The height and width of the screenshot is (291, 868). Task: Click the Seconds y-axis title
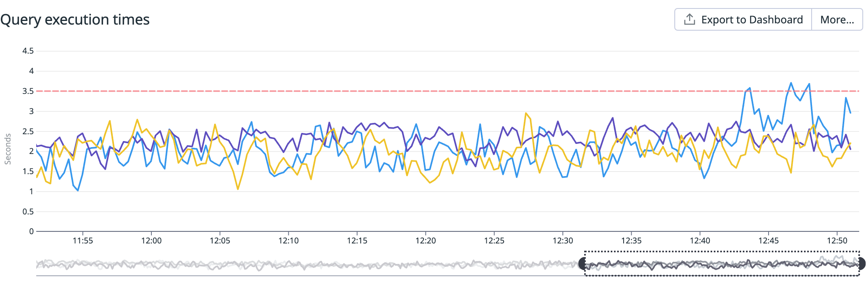coord(8,149)
